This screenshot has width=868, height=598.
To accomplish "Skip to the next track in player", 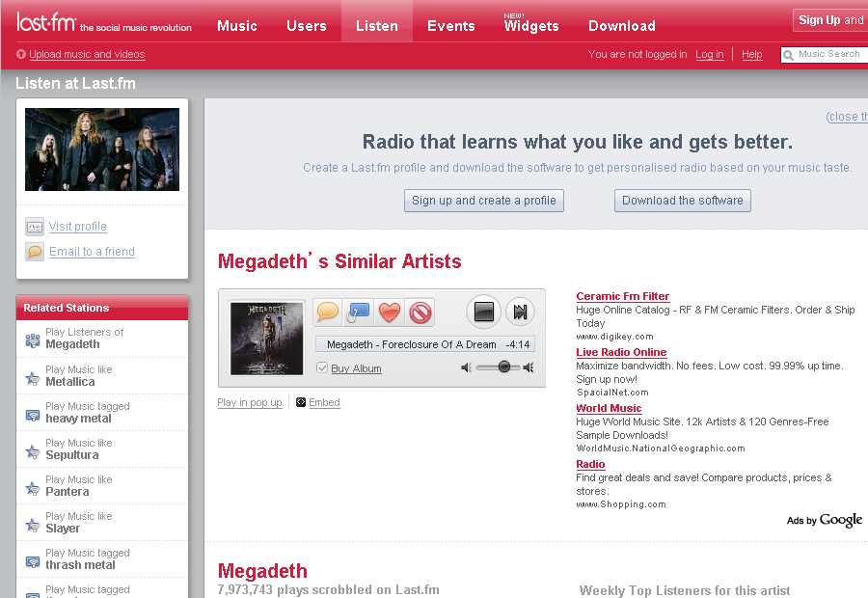I will click(x=520, y=312).
